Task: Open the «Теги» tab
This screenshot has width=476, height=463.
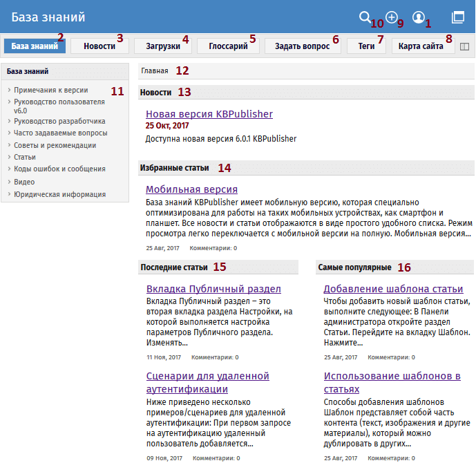Action: [x=366, y=46]
